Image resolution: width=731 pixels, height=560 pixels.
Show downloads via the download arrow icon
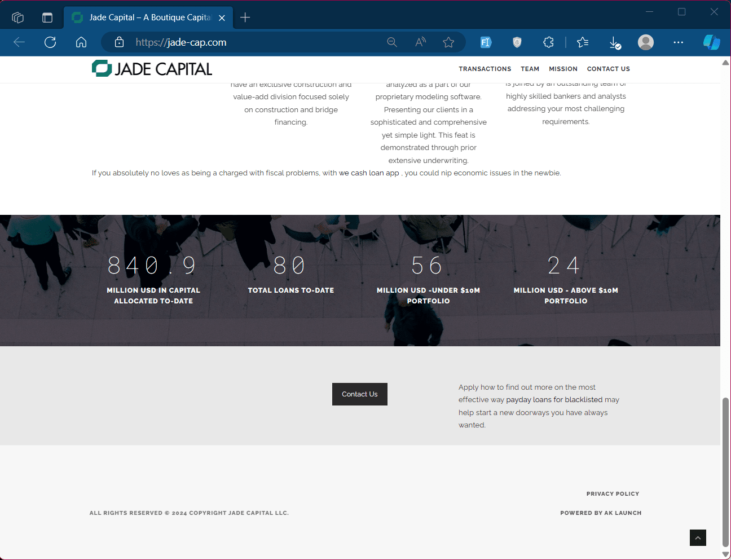pyautogui.click(x=615, y=42)
